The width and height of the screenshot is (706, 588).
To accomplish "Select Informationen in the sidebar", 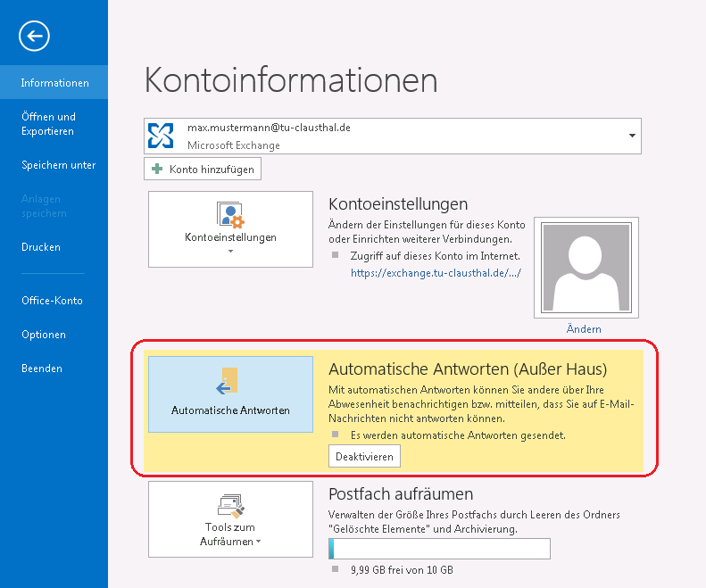I will tap(54, 83).
